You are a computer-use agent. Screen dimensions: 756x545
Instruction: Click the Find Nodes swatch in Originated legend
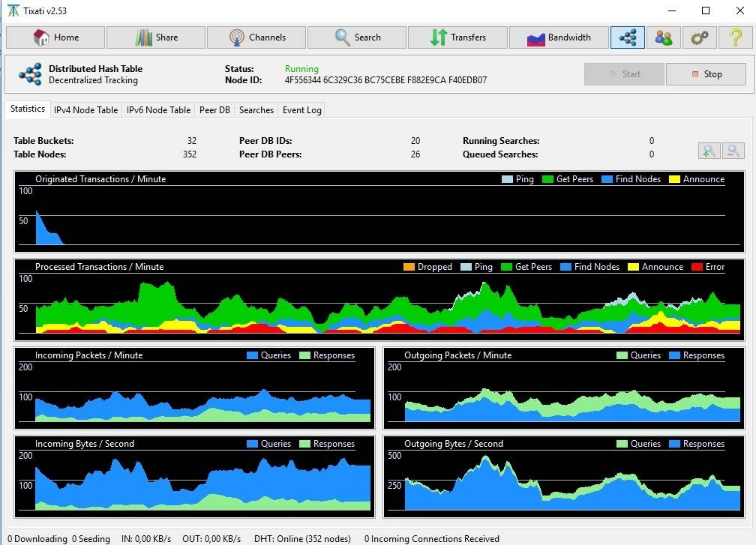tap(607, 179)
